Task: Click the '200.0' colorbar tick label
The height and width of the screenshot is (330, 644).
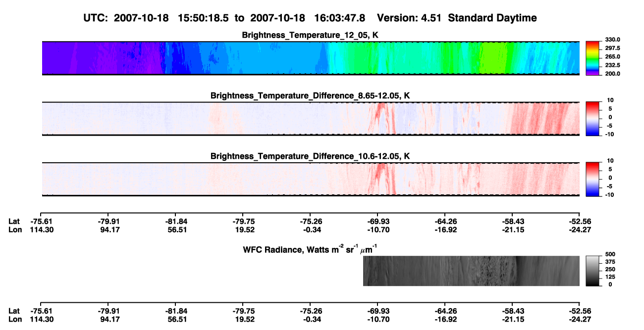Action: click(x=612, y=73)
